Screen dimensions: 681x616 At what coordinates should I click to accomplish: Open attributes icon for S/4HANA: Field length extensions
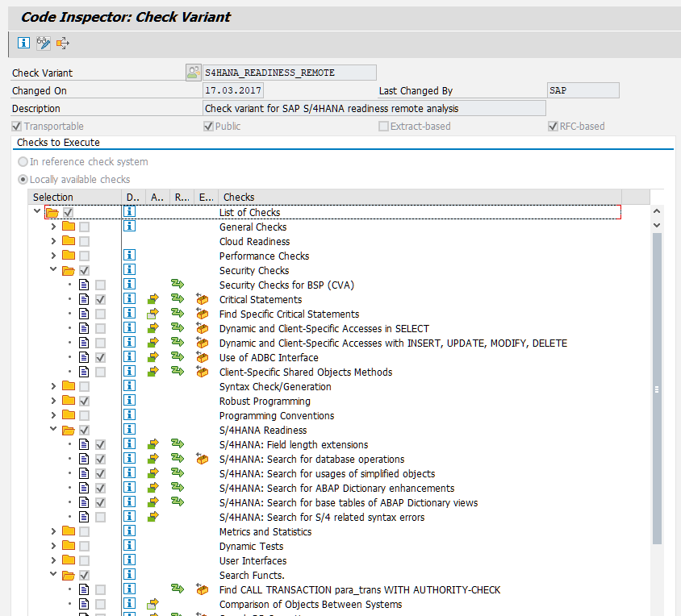point(152,444)
